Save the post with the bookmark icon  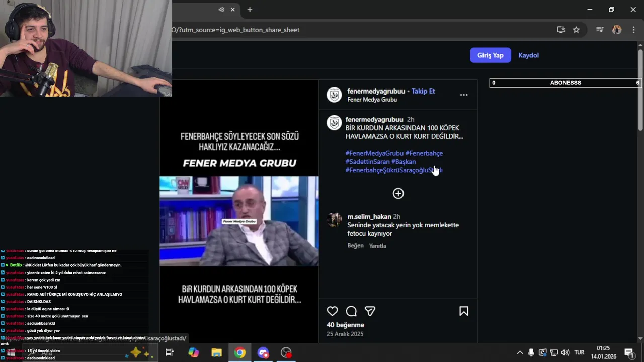(x=464, y=311)
